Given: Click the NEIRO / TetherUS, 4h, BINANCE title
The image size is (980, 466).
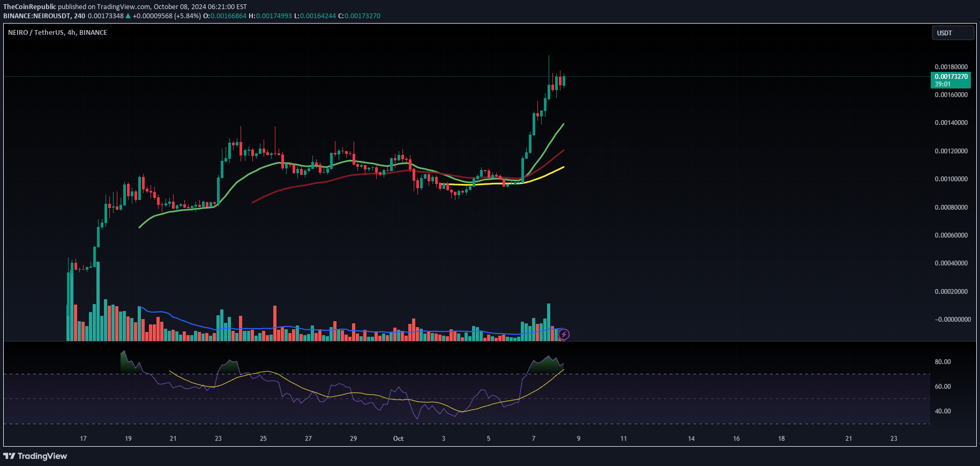Looking at the screenshot, I should click(x=57, y=33).
